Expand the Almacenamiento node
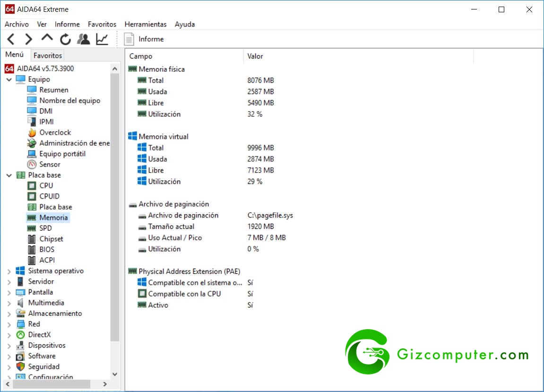Viewport: 544px width, 392px height. click(9, 314)
